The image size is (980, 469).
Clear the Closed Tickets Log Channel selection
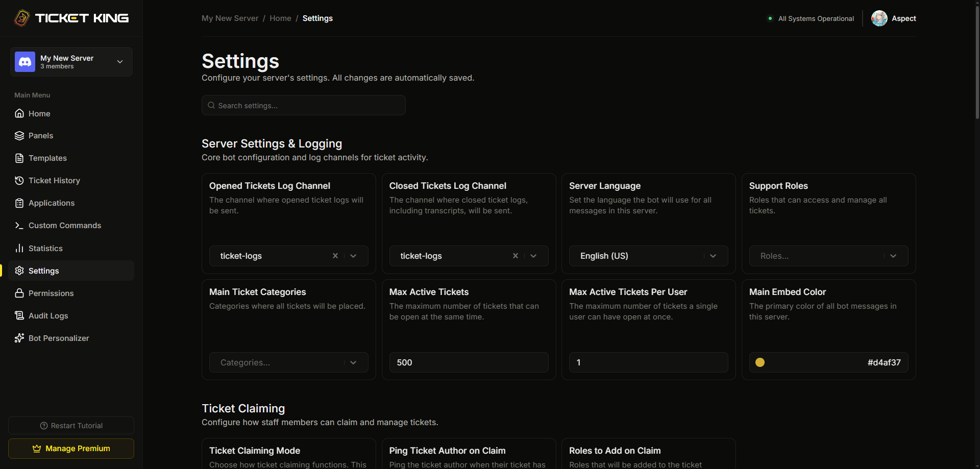(x=516, y=256)
